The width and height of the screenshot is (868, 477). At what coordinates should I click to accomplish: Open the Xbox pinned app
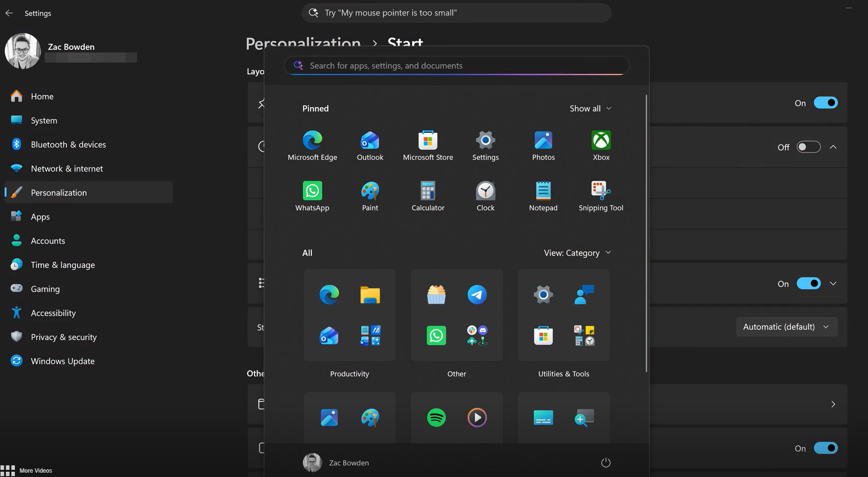click(601, 146)
